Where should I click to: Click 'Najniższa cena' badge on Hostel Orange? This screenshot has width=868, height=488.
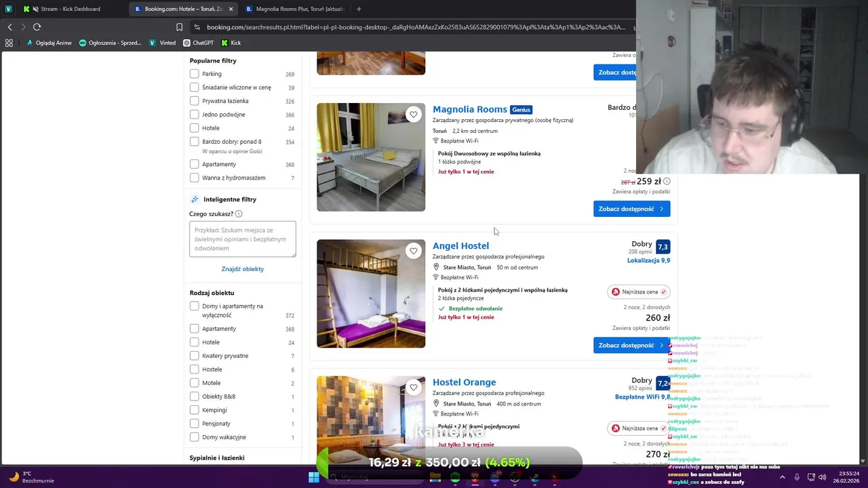(x=639, y=428)
